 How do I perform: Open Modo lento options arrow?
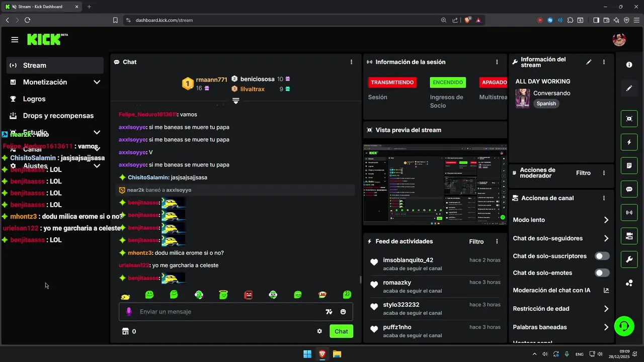click(x=606, y=220)
